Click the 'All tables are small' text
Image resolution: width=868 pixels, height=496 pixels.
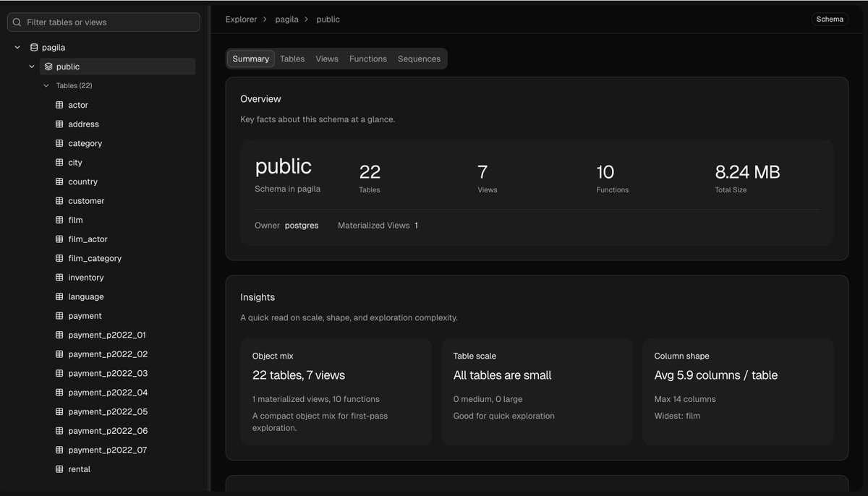coord(502,375)
